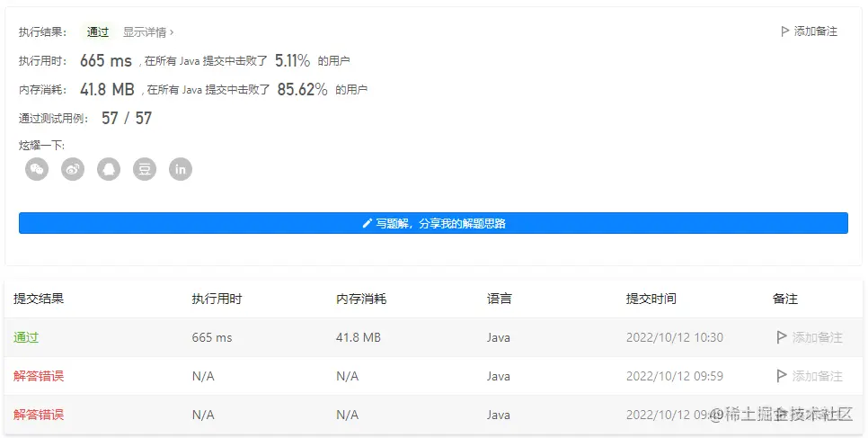Expand 显示详情 details link
The image size is (868, 438).
point(147,32)
